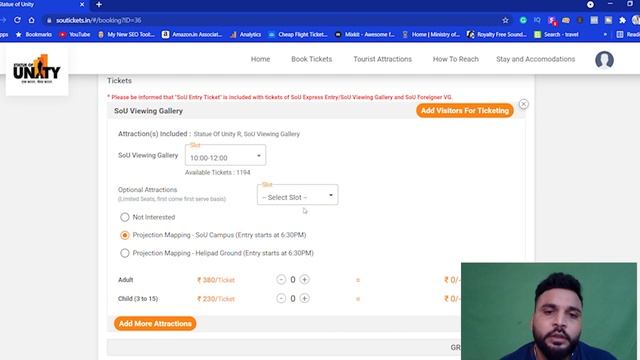Click the SoU Viewing Gallery card title
The height and width of the screenshot is (360, 640).
[x=149, y=111]
